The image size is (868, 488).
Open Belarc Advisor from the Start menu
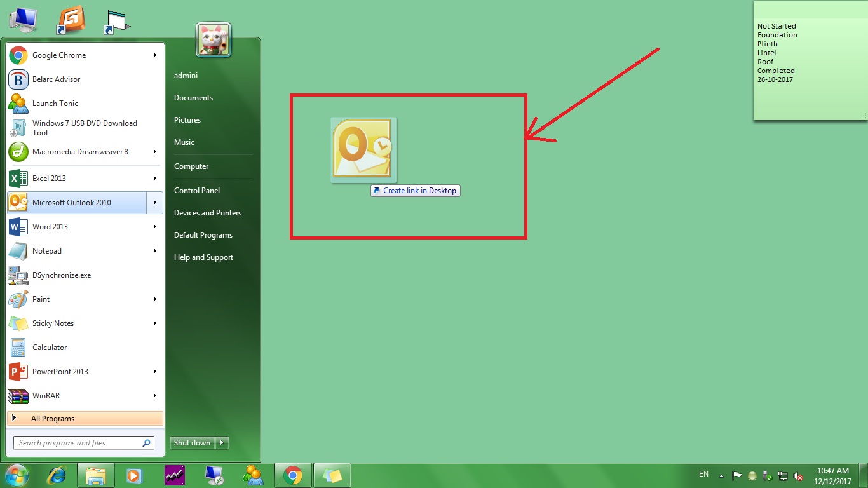click(x=85, y=79)
